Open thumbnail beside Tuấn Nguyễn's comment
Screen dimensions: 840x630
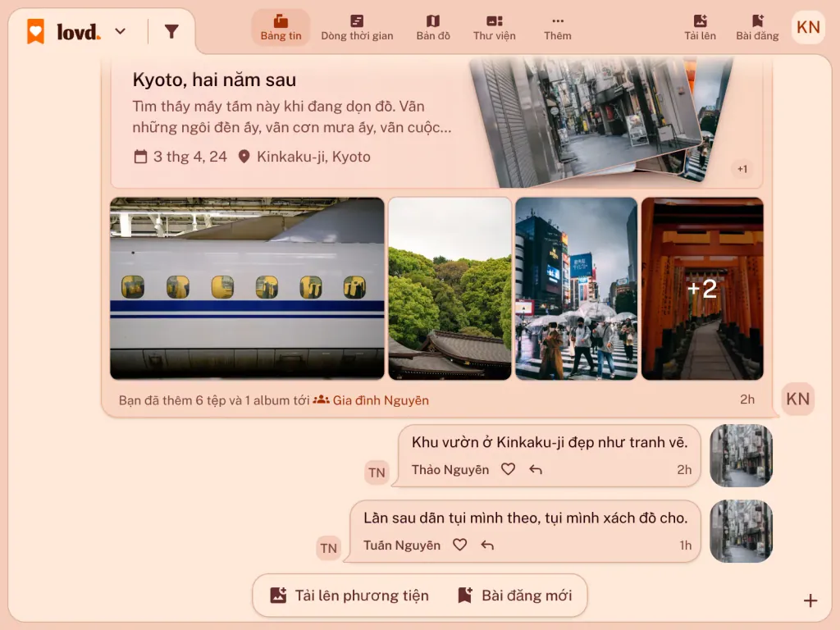741,531
